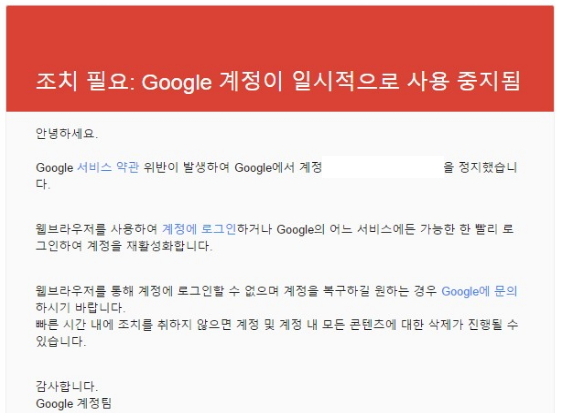Click the 웹브라우저를 사용하여 phrase
The height and width of the screenshot is (419, 562).
(96, 229)
